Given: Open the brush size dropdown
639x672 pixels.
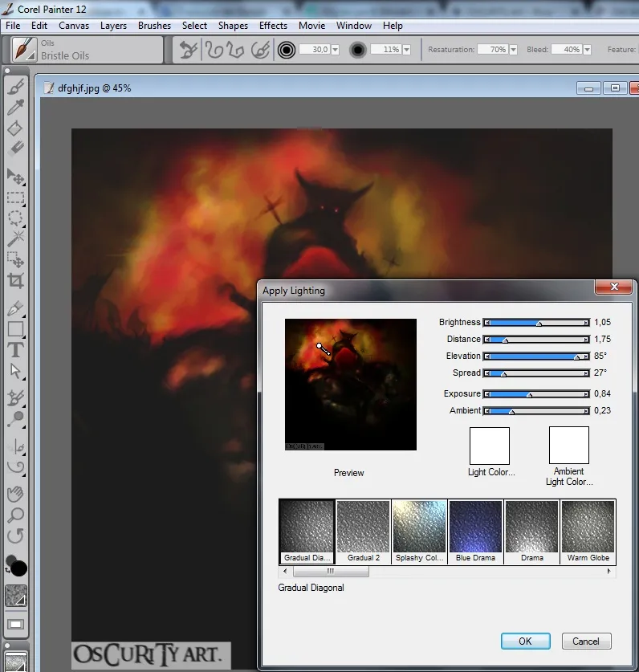Looking at the screenshot, I should tap(335, 50).
